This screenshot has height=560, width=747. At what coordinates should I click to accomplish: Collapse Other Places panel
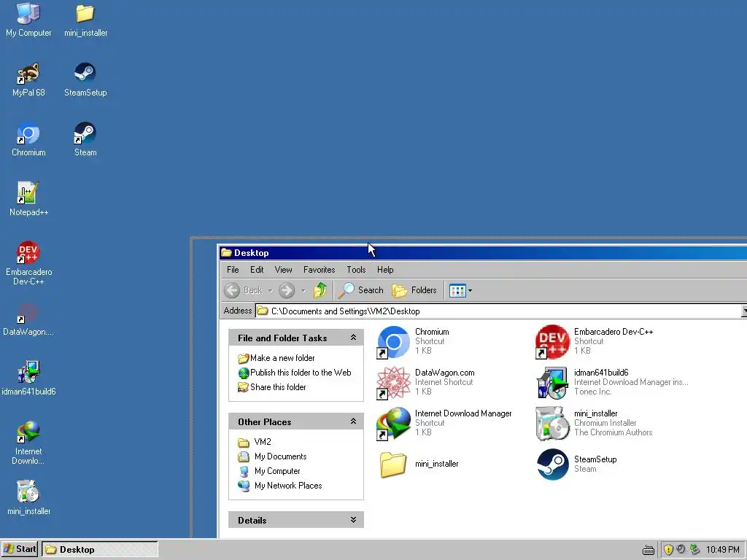point(353,421)
